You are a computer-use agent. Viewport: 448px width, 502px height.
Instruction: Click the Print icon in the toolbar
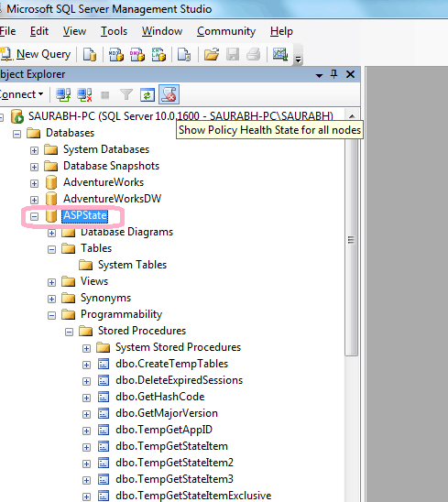(x=254, y=54)
